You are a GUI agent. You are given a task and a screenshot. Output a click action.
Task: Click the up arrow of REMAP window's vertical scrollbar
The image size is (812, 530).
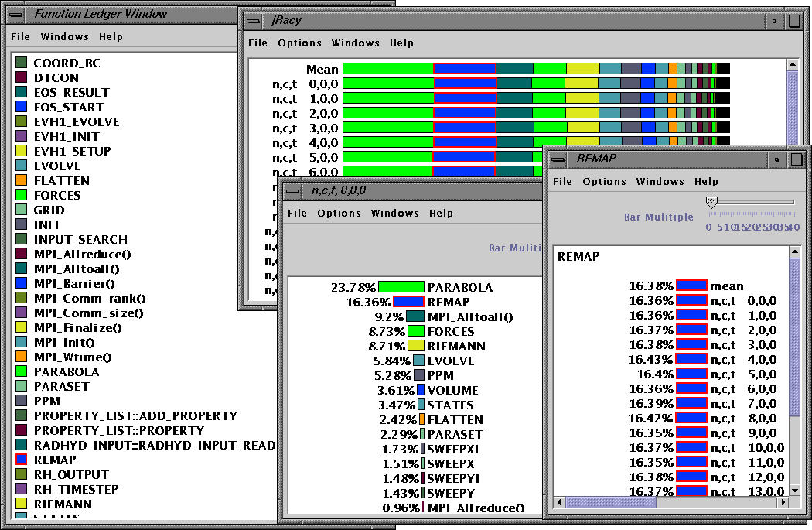point(795,251)
